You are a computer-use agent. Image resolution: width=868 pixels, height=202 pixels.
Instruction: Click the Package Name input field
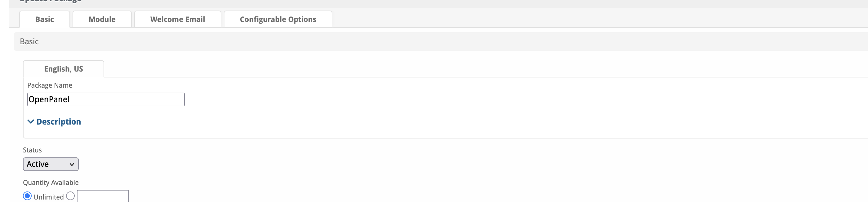(x=106, y=99)
